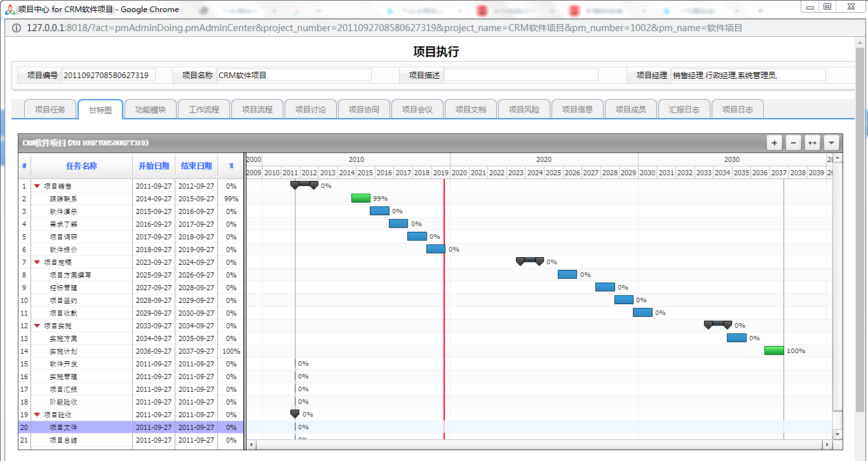The image size is (868, 461).
Task: Click the zoom out minus button on Gantt header
Action: [793, 143]
